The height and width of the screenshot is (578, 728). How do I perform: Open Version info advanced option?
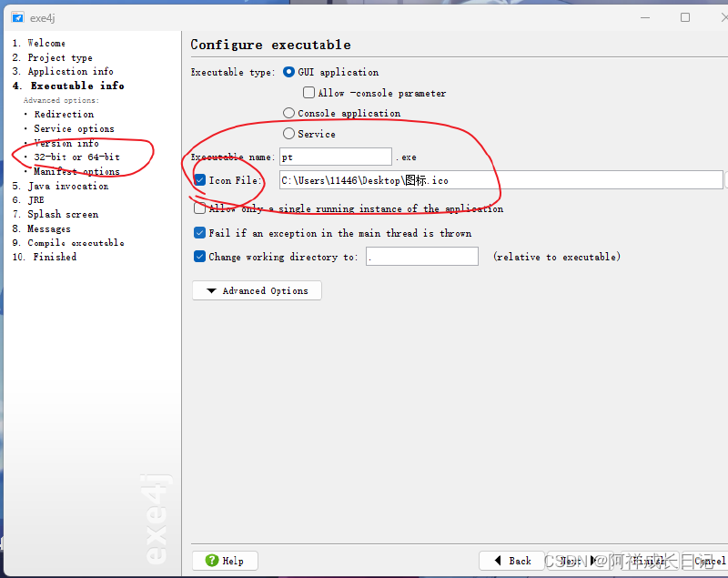(x=66, y=143)
